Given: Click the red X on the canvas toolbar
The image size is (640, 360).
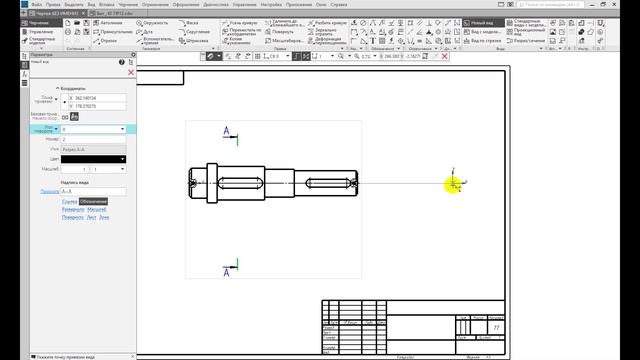Looking at the screenshot, I should click(x=445, y=56).
